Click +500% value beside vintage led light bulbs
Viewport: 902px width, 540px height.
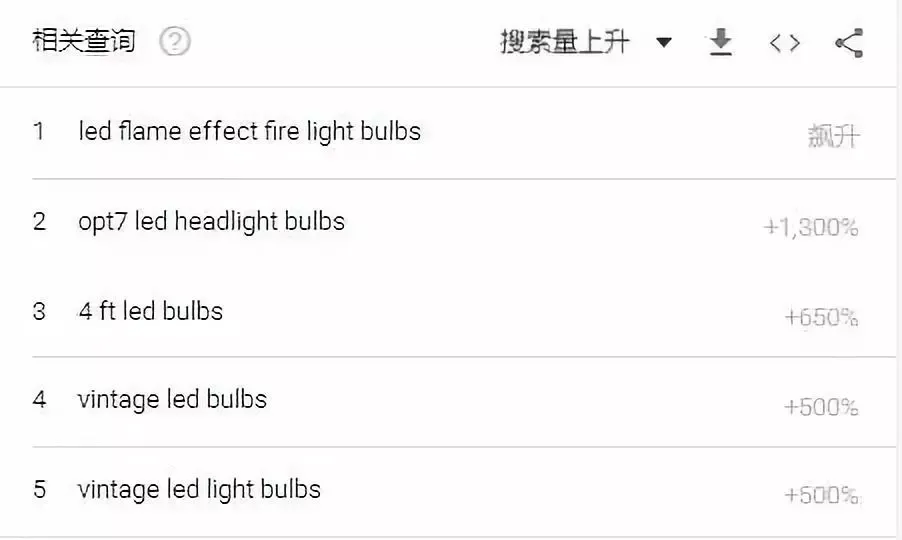coord(821,495)
